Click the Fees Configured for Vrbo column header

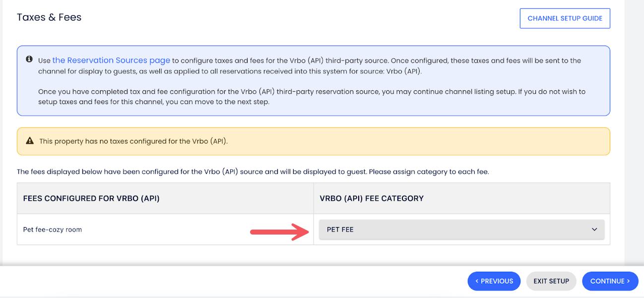(x=91, y=198)
